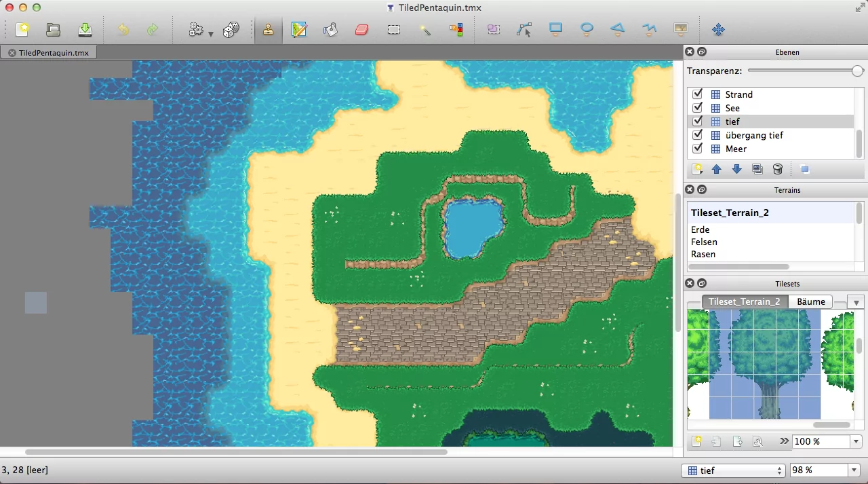The image size is (868, 484).
Task: Select the Eraser tool
Action: point(361,30)
